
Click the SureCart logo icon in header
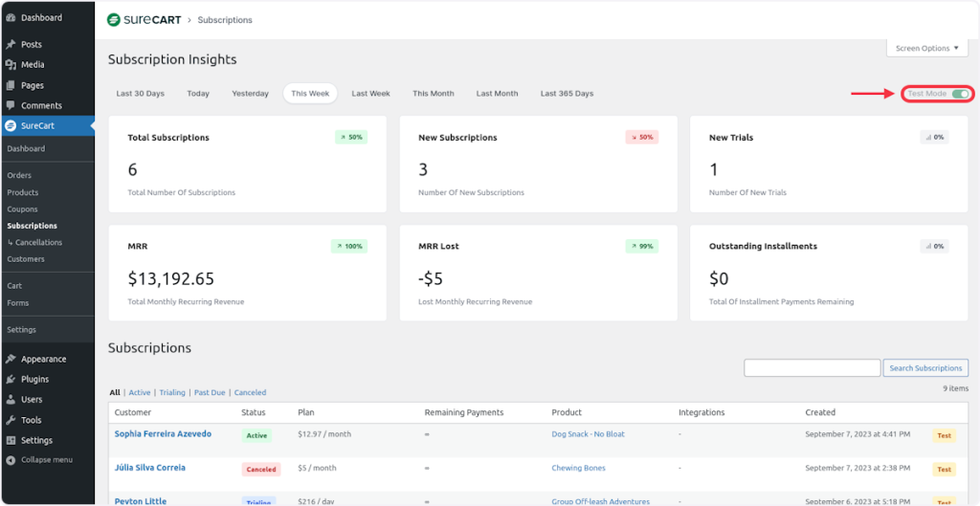coord(114,19)
